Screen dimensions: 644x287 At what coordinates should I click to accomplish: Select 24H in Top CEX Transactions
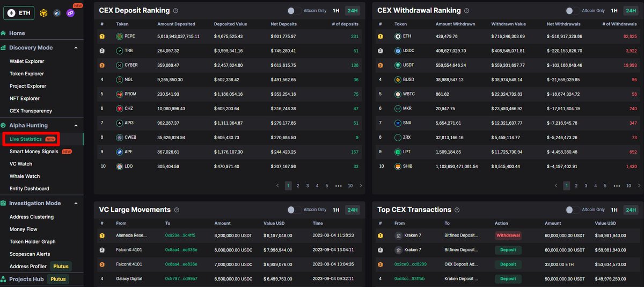[x=631, y=210]
